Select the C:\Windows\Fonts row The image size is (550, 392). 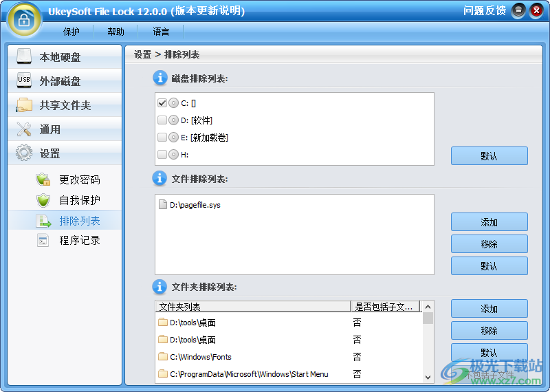point(289,357)
